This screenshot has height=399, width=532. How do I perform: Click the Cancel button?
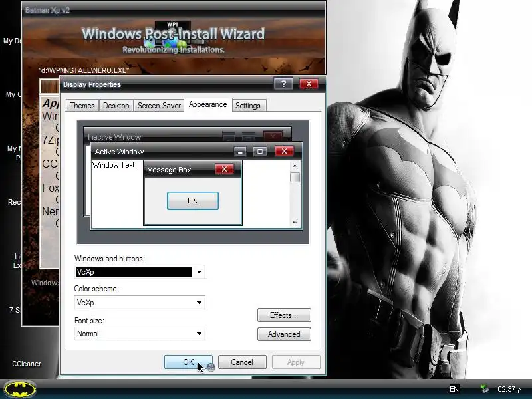pyautogui.click(x=242, y=362)
